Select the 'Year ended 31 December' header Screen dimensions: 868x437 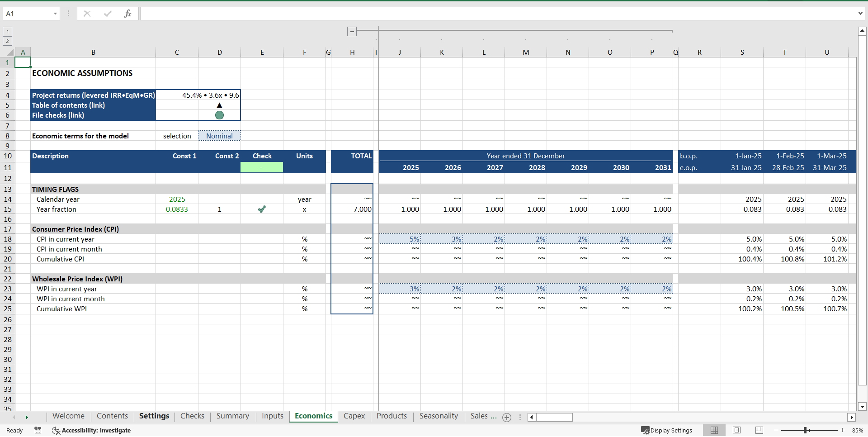point(526,156)
